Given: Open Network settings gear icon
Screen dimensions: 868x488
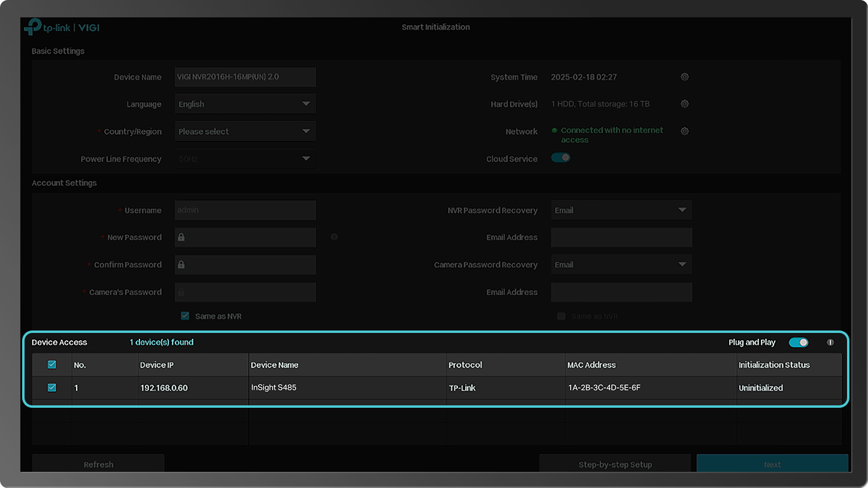Looking at the screenshot, I should (x=685, y=131).
